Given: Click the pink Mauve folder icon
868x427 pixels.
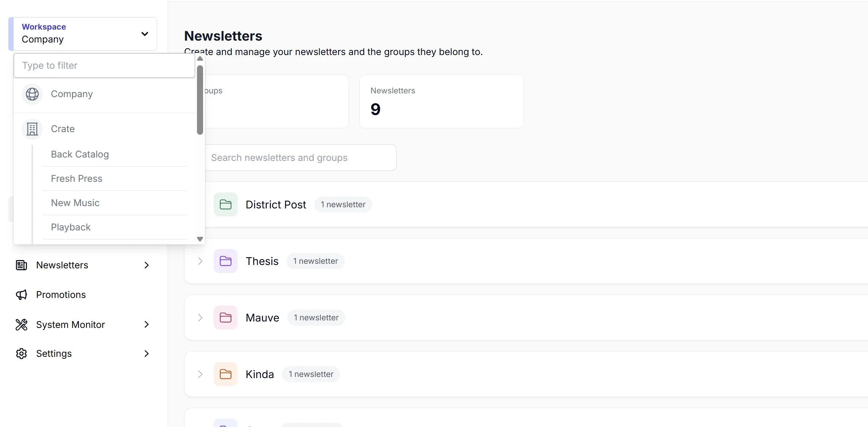Looking at the screenshot, I should pyautogui.click(x=225, y=318).
